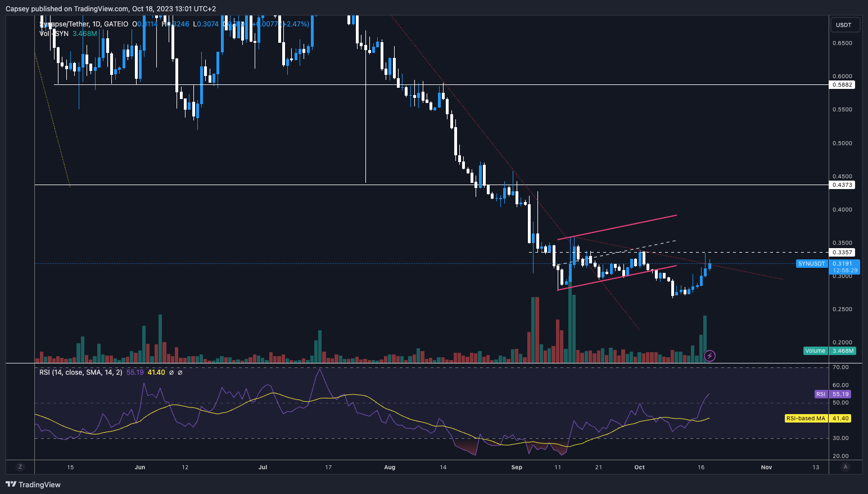This screenshot has width=868, height=494.
Task: Click the A icon bottom right corner
Action: pyautogui.click(x=846, y=467)
